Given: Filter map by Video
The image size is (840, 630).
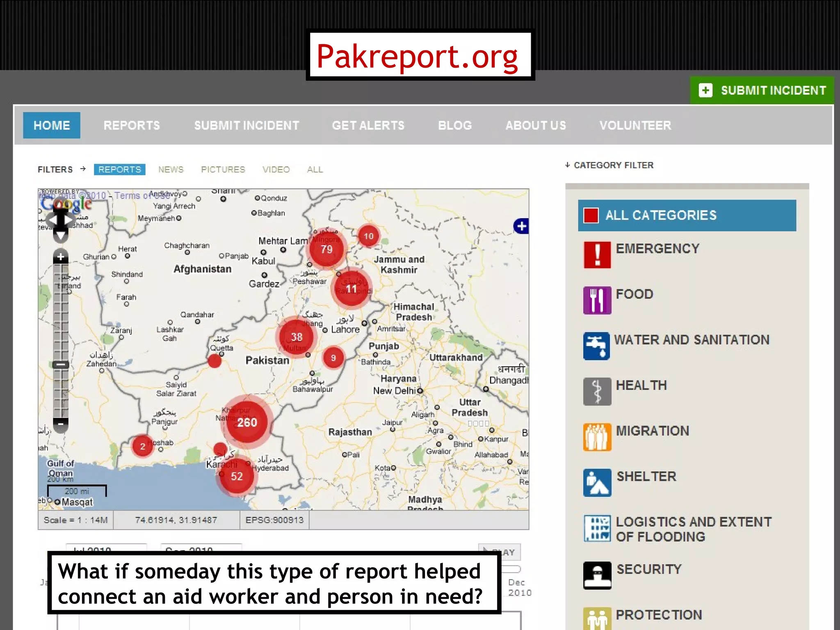Looking at the screenshot, I should [x=276, y=169].
